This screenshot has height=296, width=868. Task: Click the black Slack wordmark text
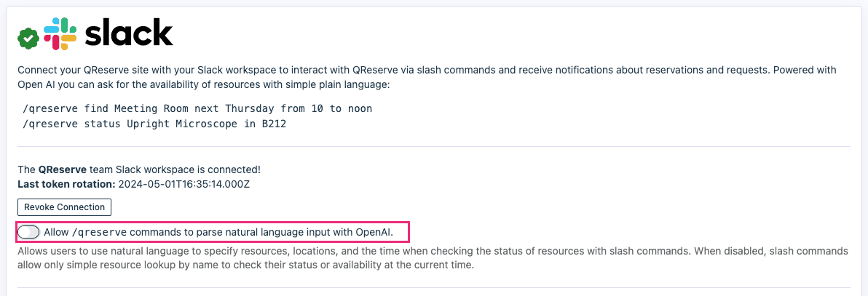pos(129,33)
